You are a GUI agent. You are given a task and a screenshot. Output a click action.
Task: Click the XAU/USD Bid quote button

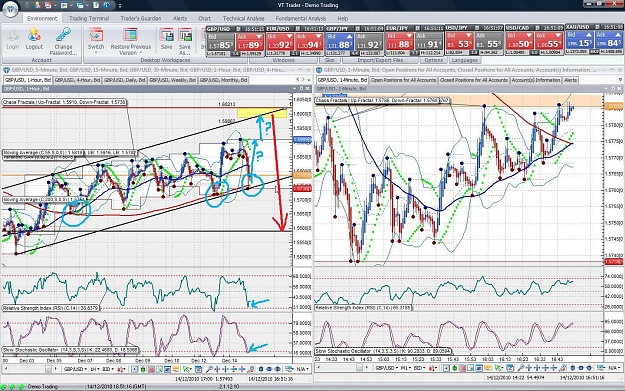point(579,40)
